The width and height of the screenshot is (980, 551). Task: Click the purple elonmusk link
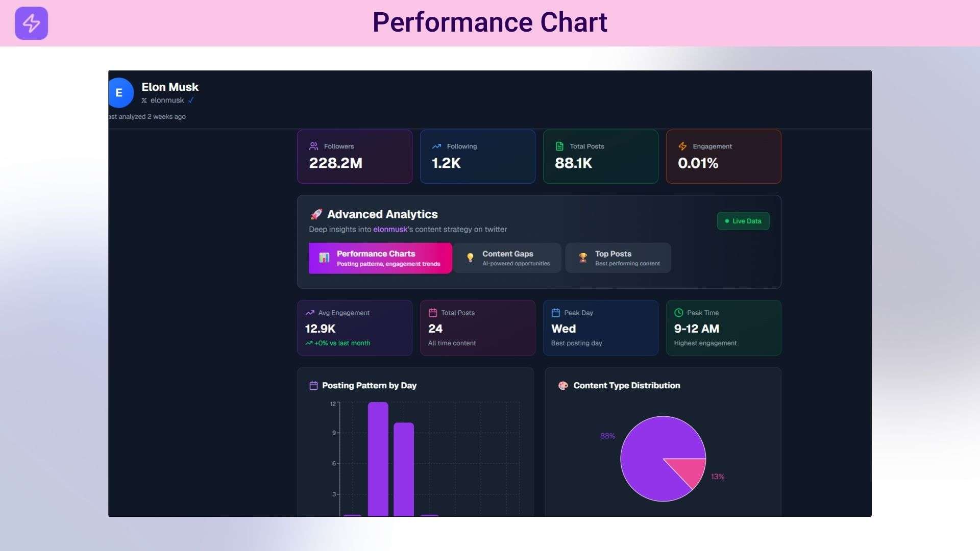(390, 230)
